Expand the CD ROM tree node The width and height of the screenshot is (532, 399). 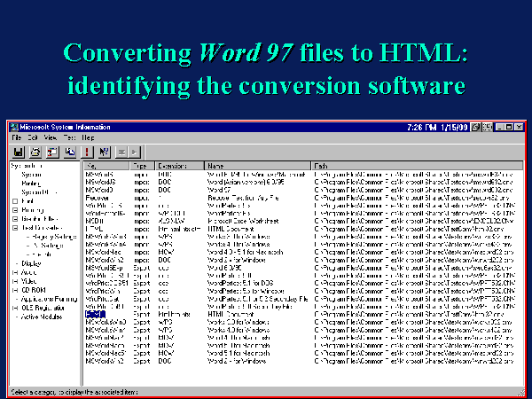[x=15, y=290]
